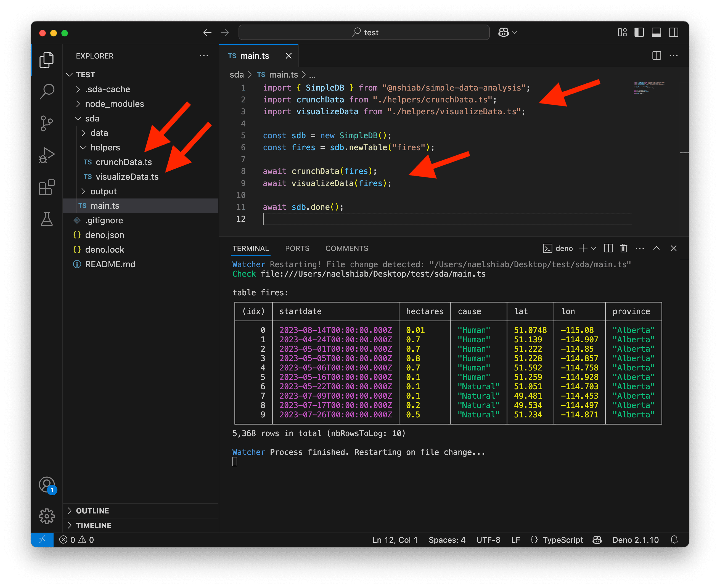
Task: Close the terminal panel
Action: [x=674, y=248]
